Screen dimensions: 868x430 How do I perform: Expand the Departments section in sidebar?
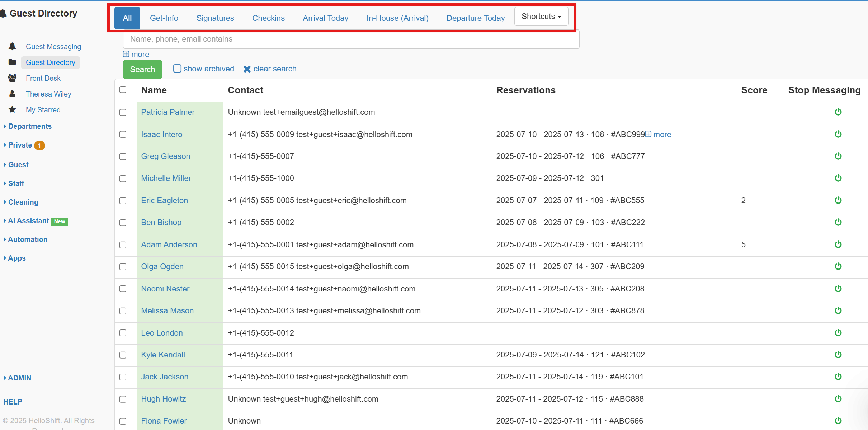point(30,126)
